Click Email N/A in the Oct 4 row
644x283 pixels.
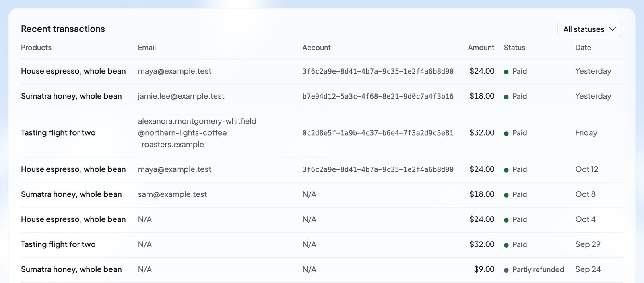145,219
